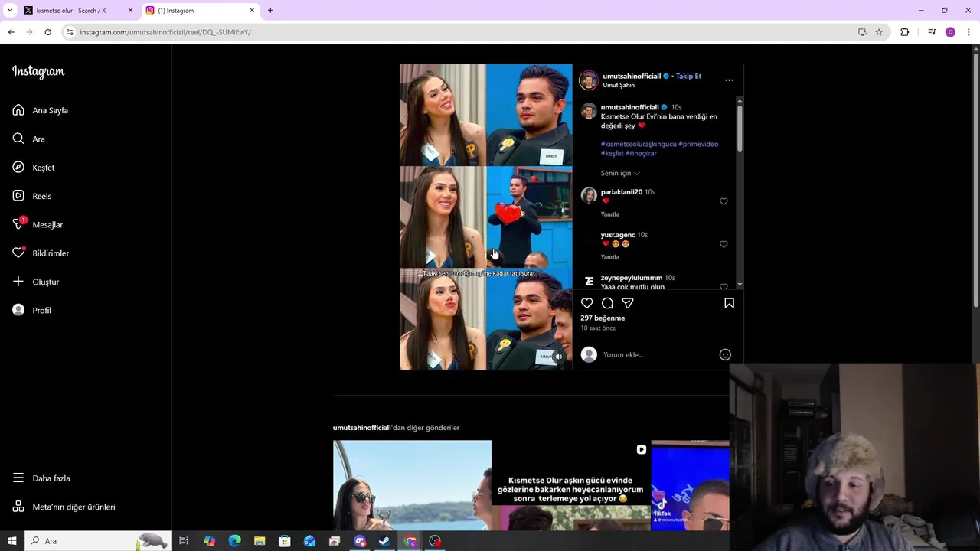Reply to yusr.agenc via Yanıtla
The height and width of the screenshot is (551, 980).
[x=610, y=257]
